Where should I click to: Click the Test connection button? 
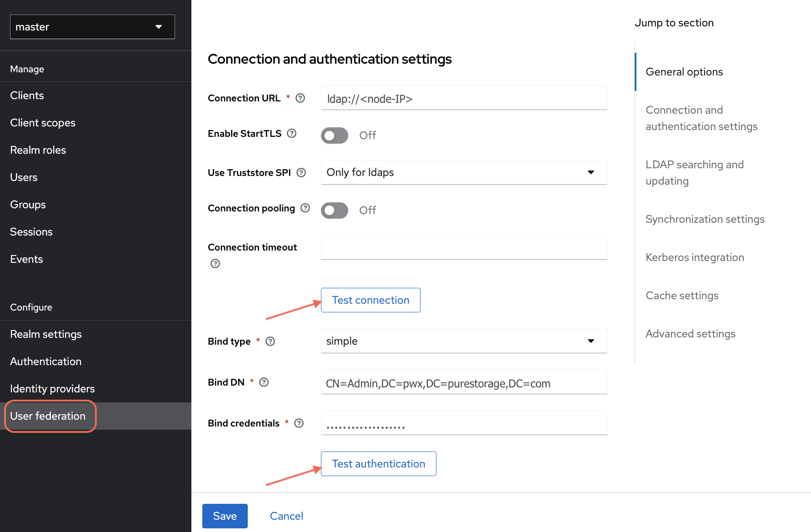click(370, 300)
